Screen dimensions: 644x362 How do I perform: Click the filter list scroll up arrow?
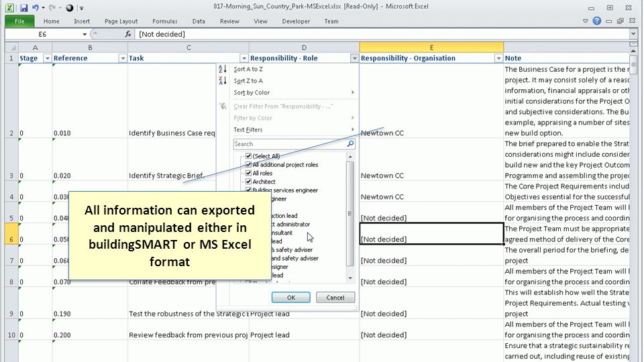coord(350,156)
